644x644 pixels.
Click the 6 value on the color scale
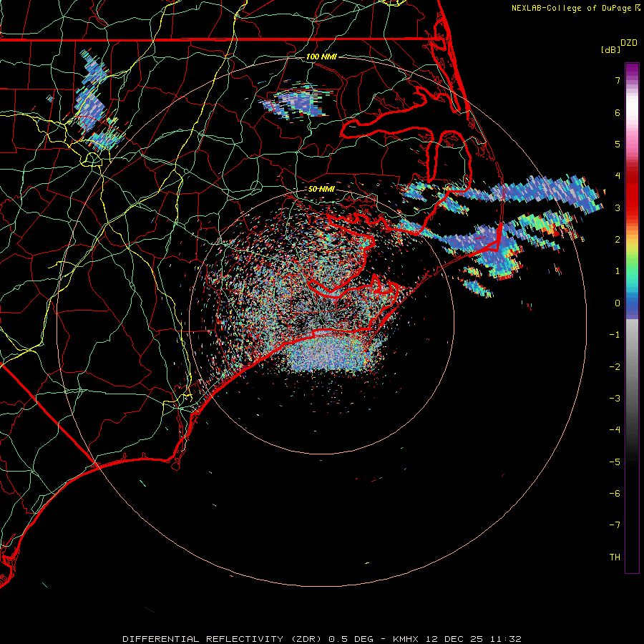point(618,112)
